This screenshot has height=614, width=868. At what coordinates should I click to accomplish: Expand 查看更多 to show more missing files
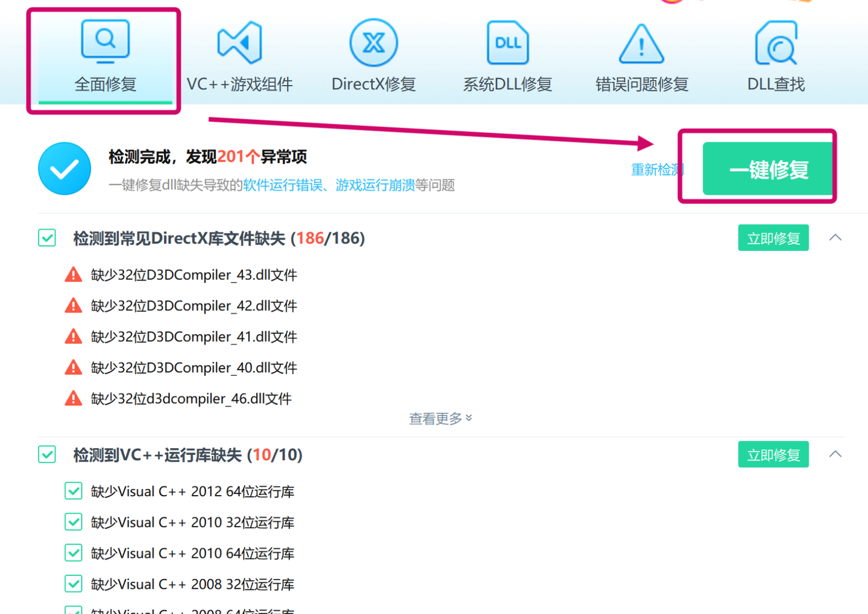pos(441,418)
